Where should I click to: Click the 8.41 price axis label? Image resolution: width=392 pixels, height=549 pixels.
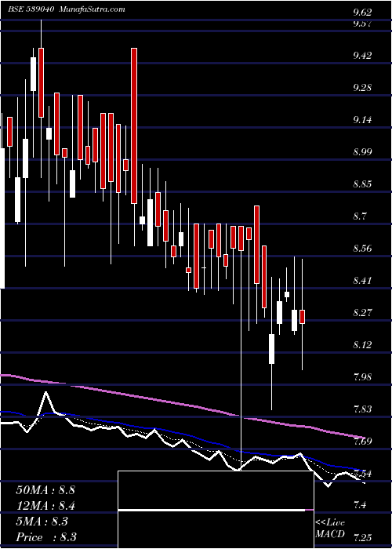click(x=362, y=281)
